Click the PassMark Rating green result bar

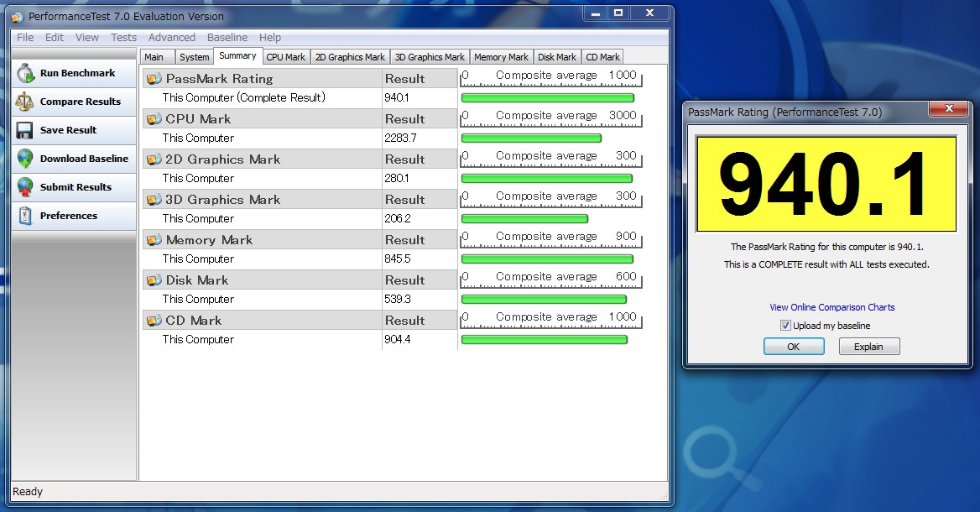(548, 97)
